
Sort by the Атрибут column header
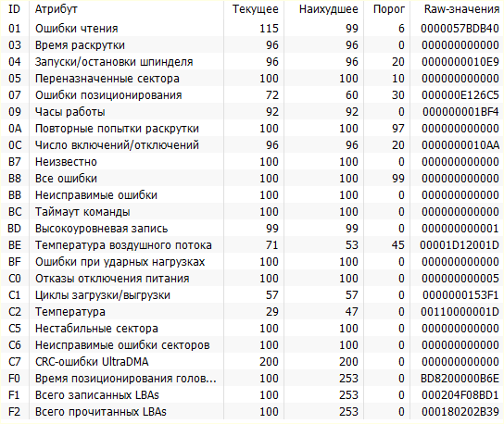[x=126, y=9]
